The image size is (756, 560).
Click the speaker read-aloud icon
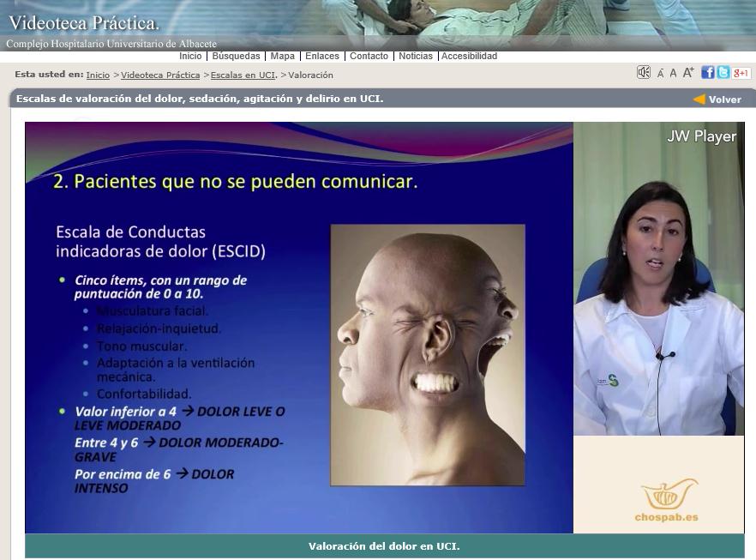(644, 73)
